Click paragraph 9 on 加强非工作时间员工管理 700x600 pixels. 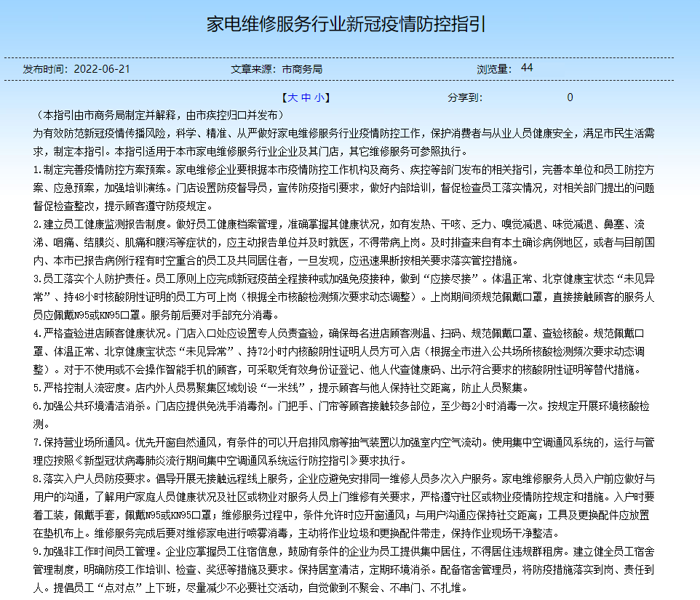(x=342, y=569)
